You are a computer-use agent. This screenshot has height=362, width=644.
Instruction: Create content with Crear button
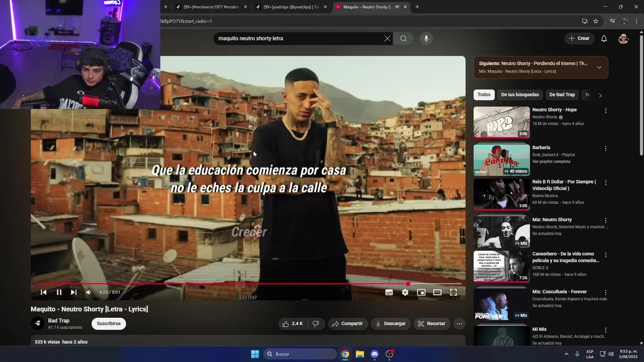point(579,39)
